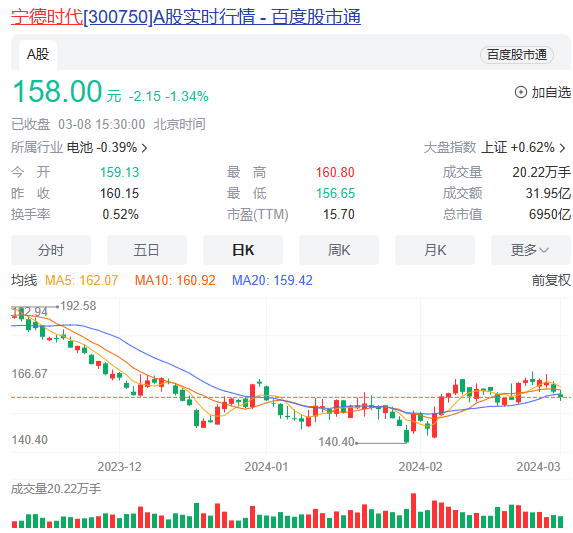Switch to the 五日 chart tab

tap(147, 250)
